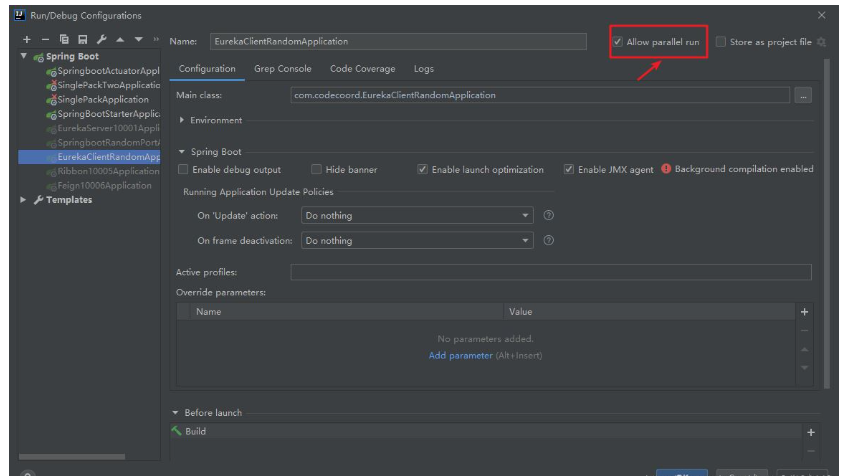Open the On 'Update' action dropdown
This screenshot has height=476, width=850.
(418, 215)
